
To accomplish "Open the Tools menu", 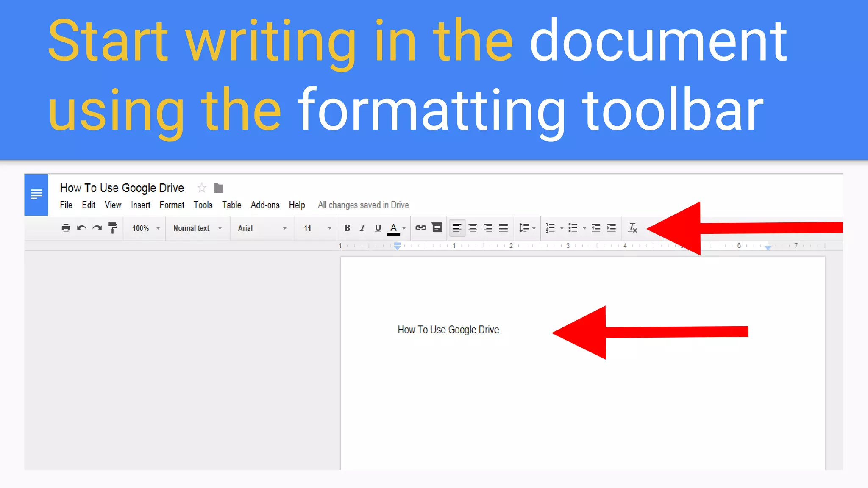I will coord(203,205).
